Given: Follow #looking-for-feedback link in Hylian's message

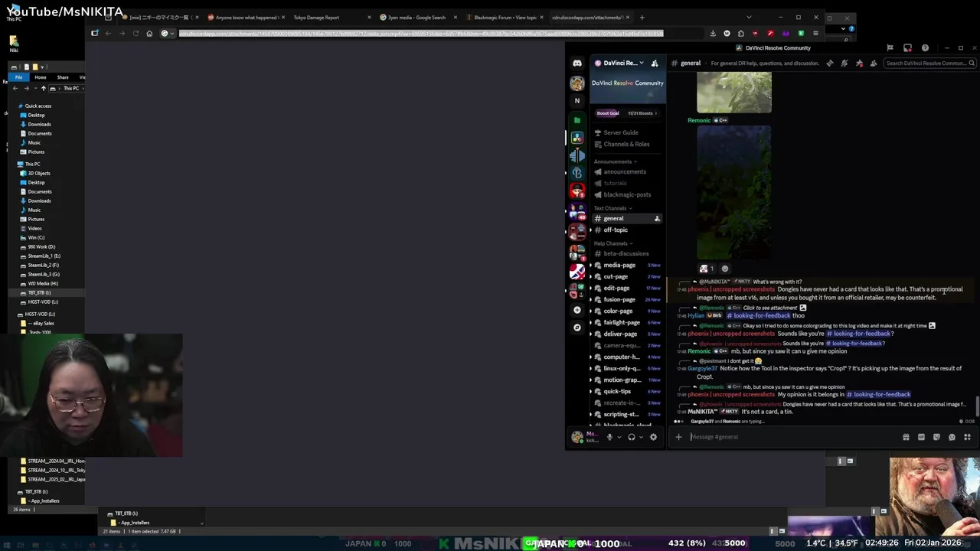Looking at the screenshot, I should pos(759,316).
